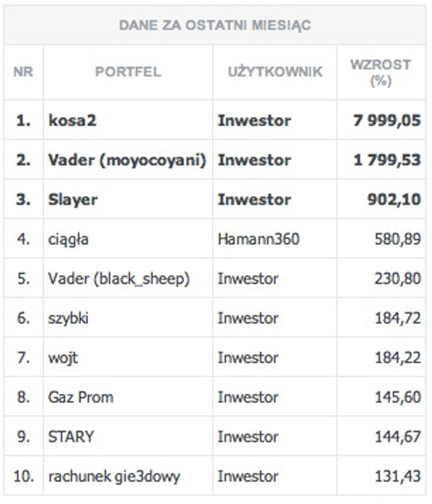View user Hamann360 profile
432x504 pixels.
[259, 239]
